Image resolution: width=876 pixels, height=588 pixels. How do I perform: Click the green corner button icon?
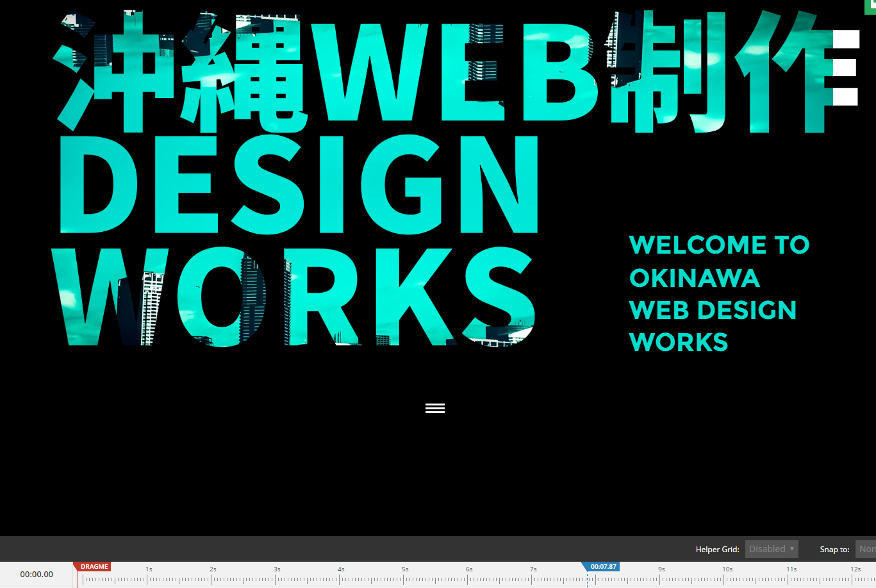point(872,3)
